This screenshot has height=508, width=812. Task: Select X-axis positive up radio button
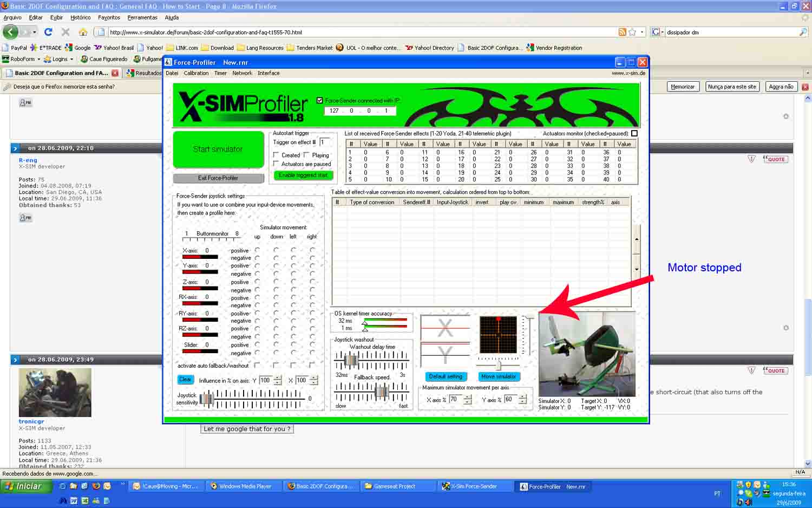tap(257, 250)
